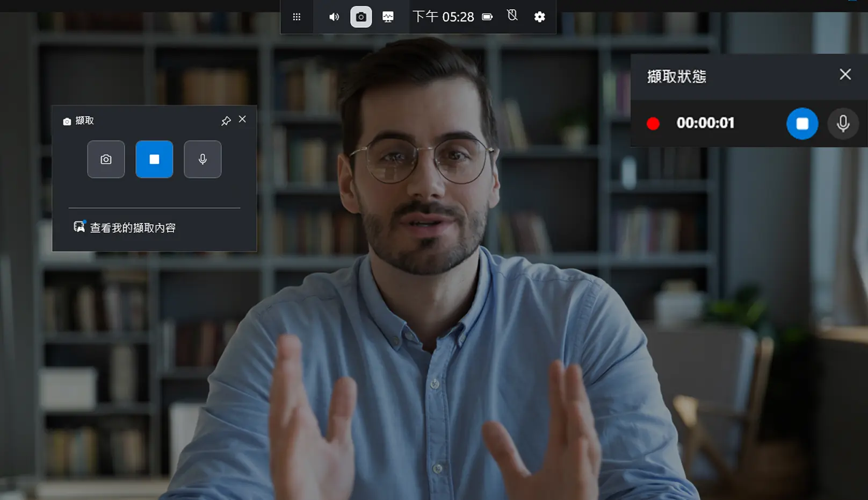
Task: Pin the 擷取 widget
Action: click(226, 121)
